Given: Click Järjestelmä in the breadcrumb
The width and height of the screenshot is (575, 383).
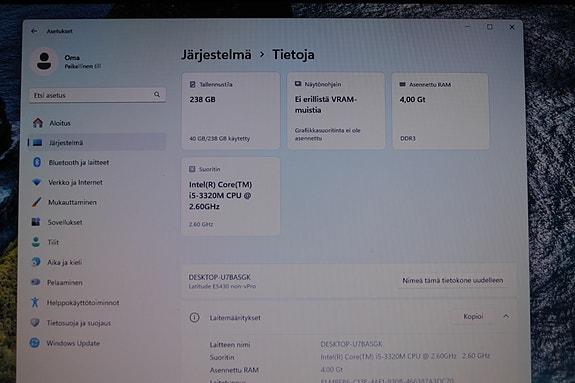Looking at the screenshot, I should coord(216,55).
